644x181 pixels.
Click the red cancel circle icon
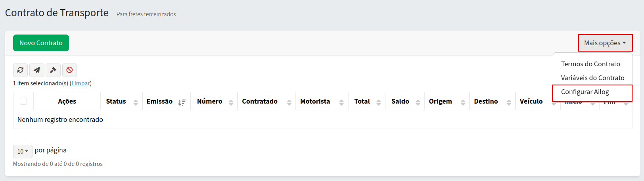69,70
